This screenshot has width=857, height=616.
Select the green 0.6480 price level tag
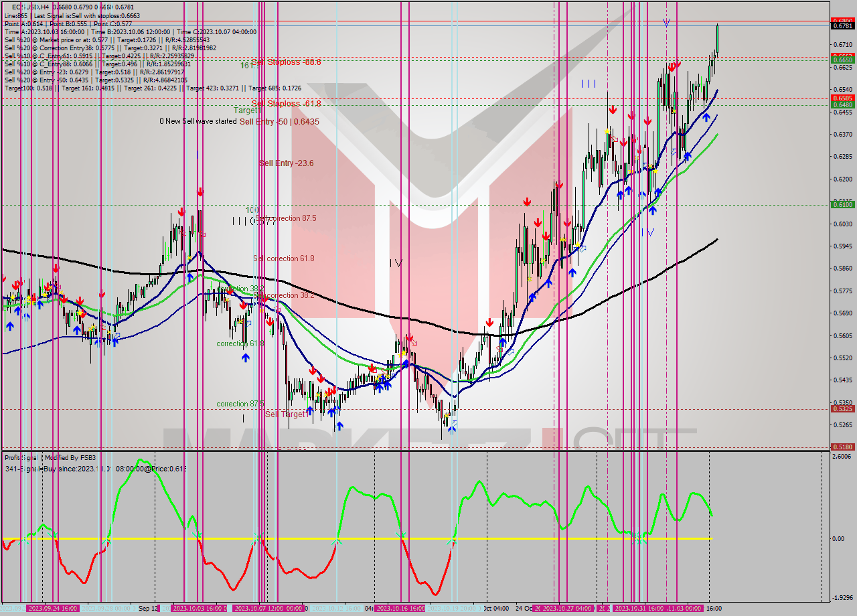pyautogui.click(x=842, y=104)
